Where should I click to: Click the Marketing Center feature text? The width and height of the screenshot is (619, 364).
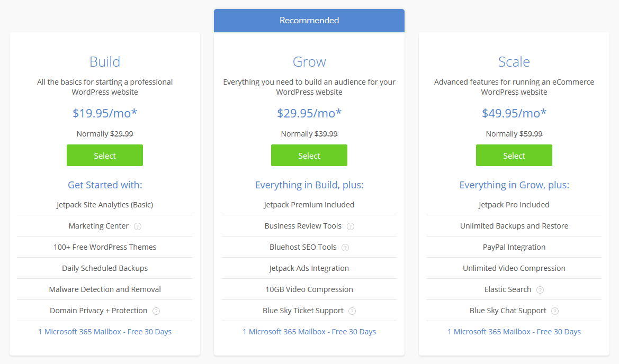point(98,226)
